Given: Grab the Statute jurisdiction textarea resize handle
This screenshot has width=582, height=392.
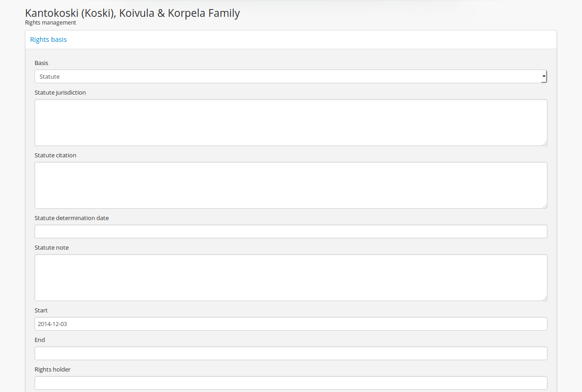Looking at the screenshot, I should (545, 143).
